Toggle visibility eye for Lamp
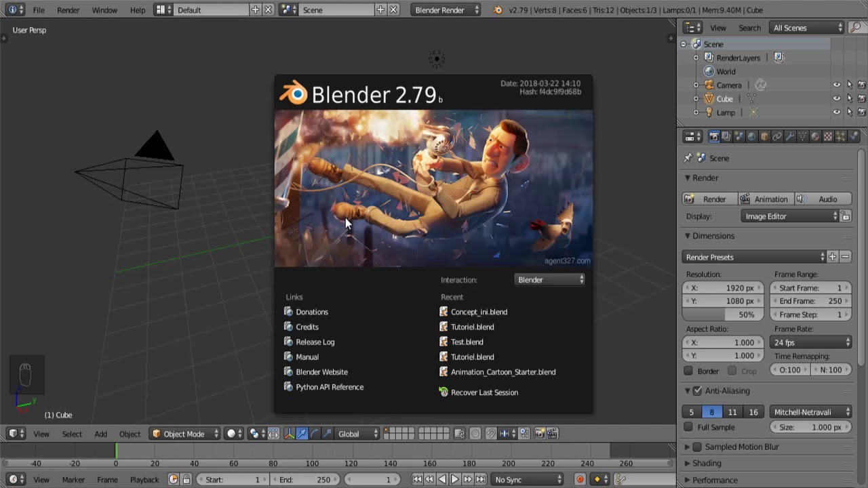Image resolution: width=868 pixels, height=488 pixels. [837, 112]
